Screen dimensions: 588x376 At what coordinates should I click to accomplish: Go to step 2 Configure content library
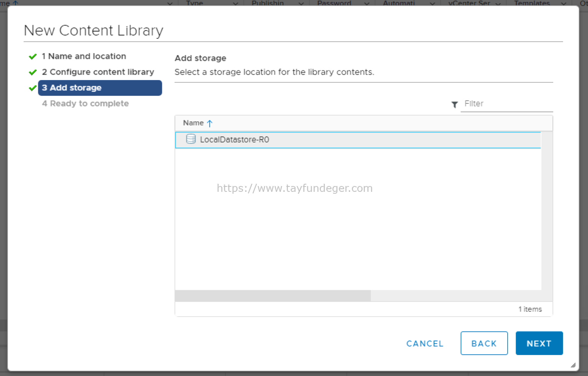(x=98, y=72)
